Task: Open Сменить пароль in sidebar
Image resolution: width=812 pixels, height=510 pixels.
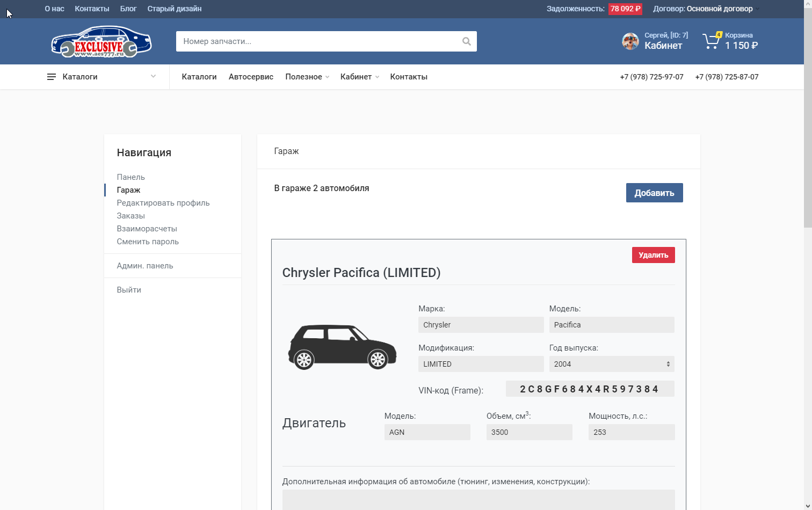Action: click(148, 242)
